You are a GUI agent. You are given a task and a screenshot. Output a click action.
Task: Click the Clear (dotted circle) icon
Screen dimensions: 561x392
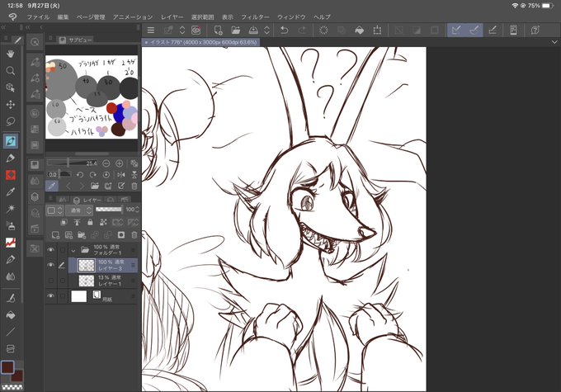(x=323, y=31)
